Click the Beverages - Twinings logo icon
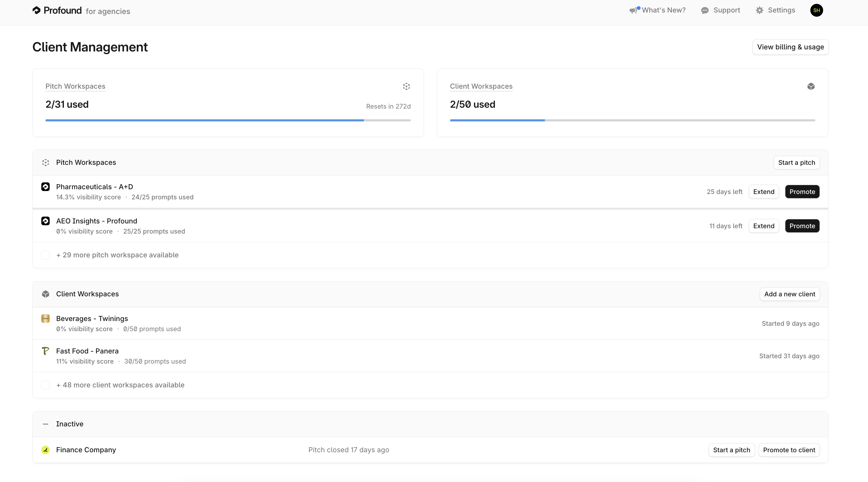Screen dimensions: 868x482 pyautogui.click(x=45, y=318)
